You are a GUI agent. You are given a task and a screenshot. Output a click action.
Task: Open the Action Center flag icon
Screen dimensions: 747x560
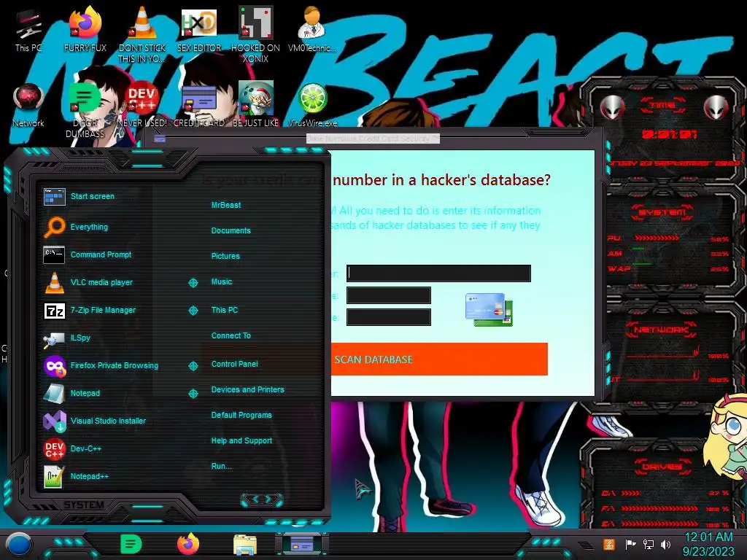[x=630, y=544]
